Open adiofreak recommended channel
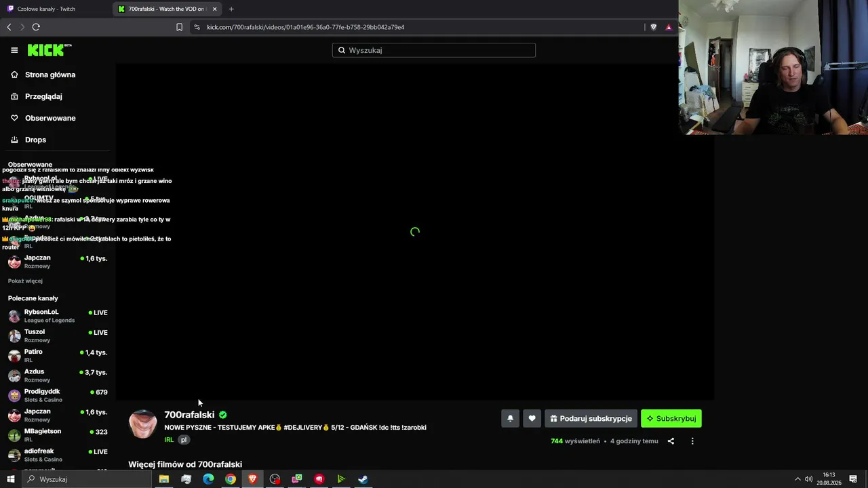This screenshot has width=868, height=488. click(58, 455)
